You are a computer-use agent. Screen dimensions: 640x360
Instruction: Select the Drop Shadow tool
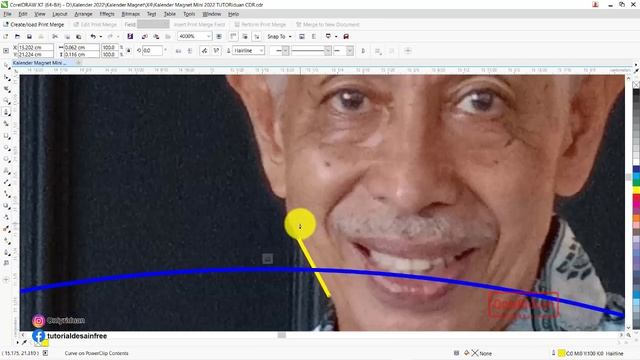(7, 206)
